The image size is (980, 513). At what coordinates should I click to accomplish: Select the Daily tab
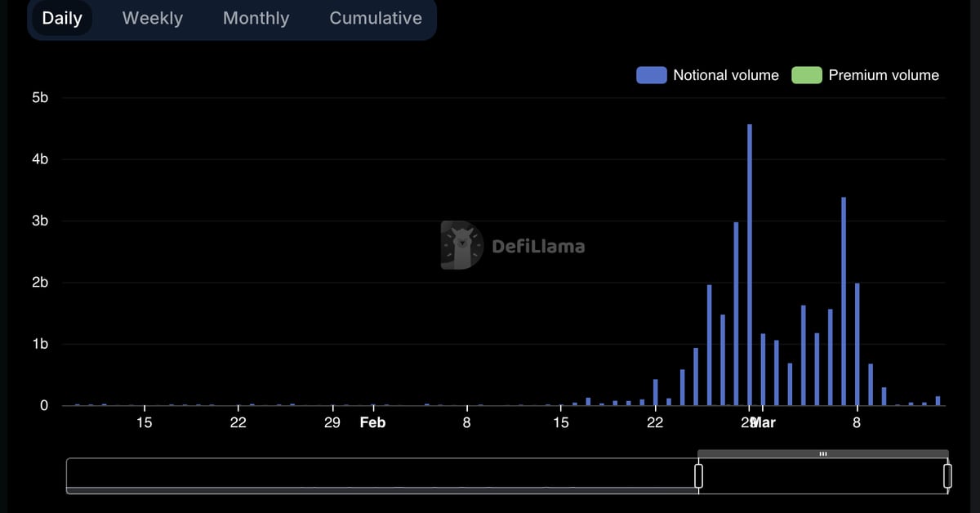(62, 18)
